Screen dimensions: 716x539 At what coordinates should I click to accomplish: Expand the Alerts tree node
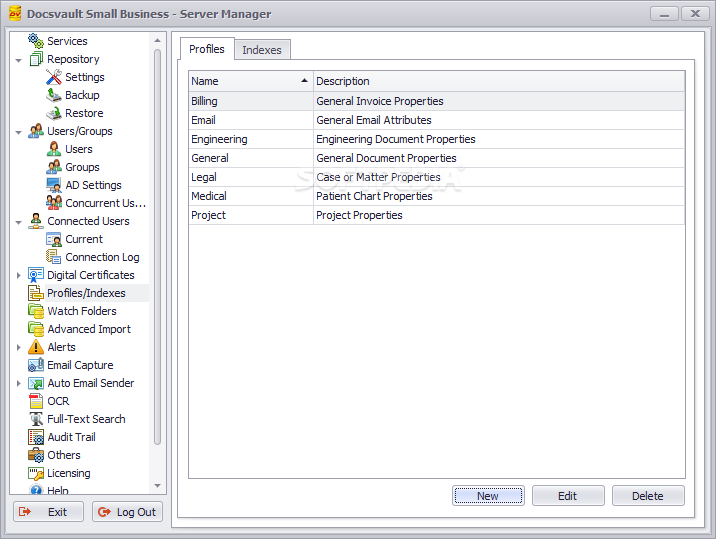(18, 347)
